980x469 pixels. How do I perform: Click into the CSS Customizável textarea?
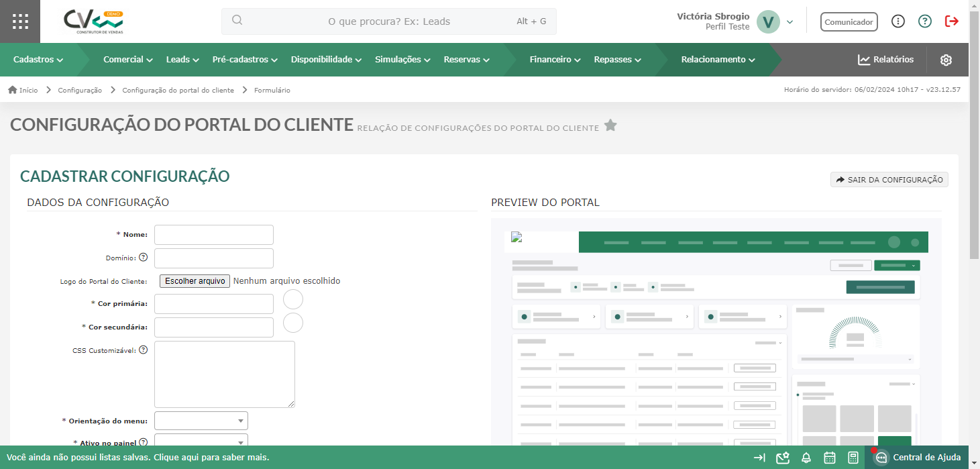(x=225, y=374)
